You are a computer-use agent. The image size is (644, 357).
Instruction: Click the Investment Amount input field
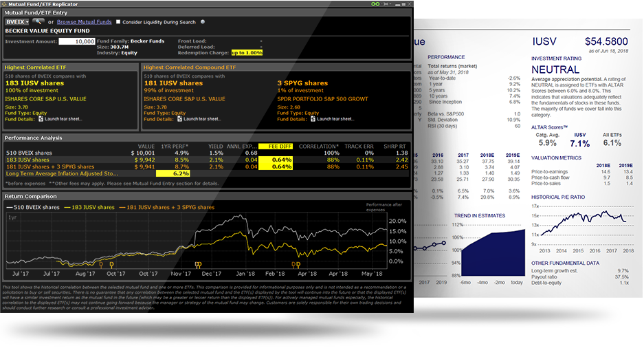[x=77, y=41]
